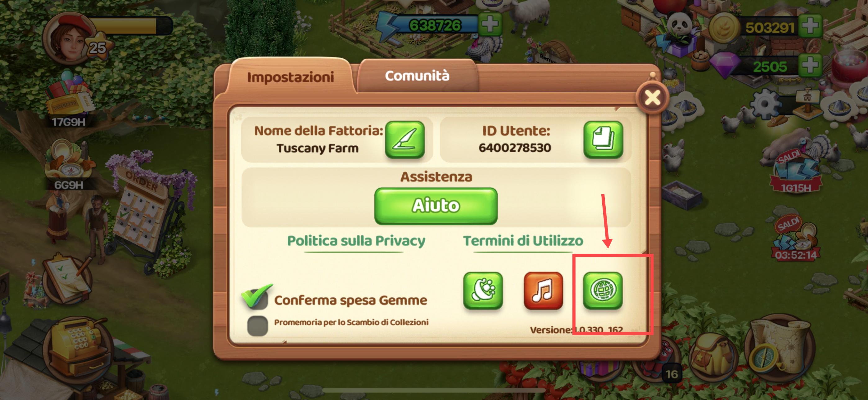
Task: Open language selection globe icon
Action: pos(603,290)
